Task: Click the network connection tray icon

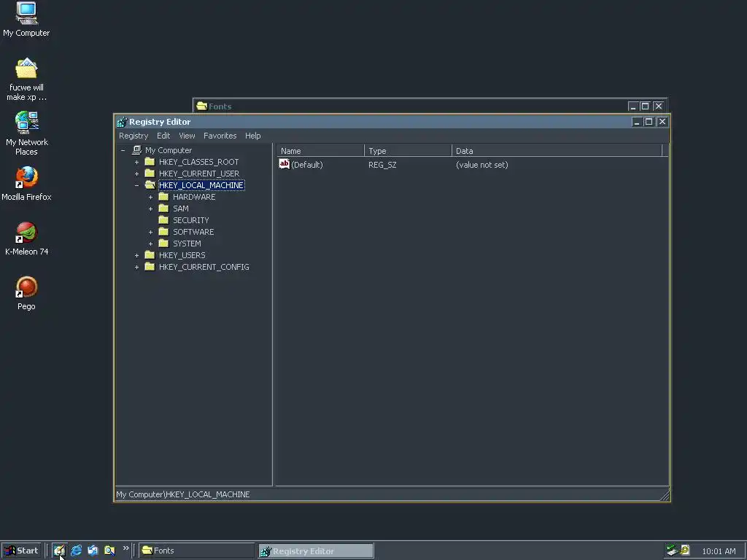Action: [672, 551]
